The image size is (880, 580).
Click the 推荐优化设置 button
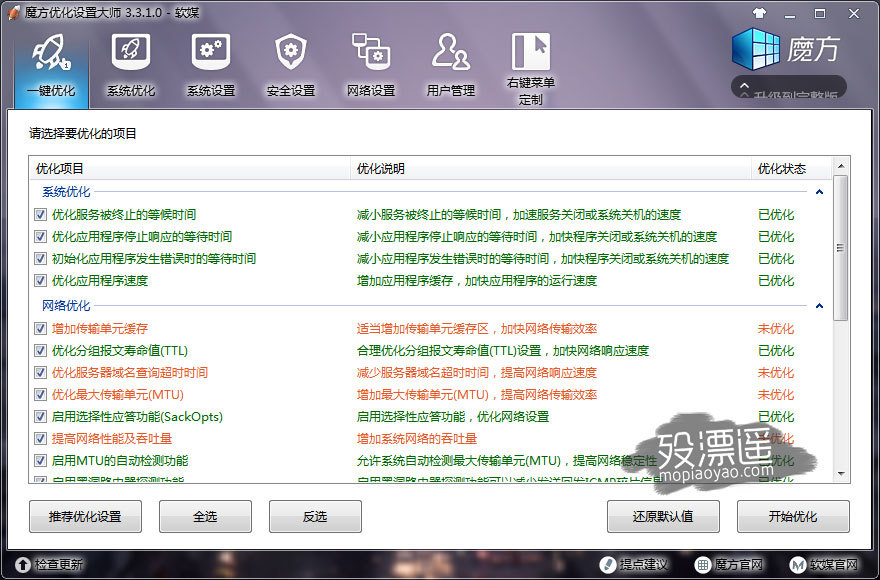pos(85,517)
